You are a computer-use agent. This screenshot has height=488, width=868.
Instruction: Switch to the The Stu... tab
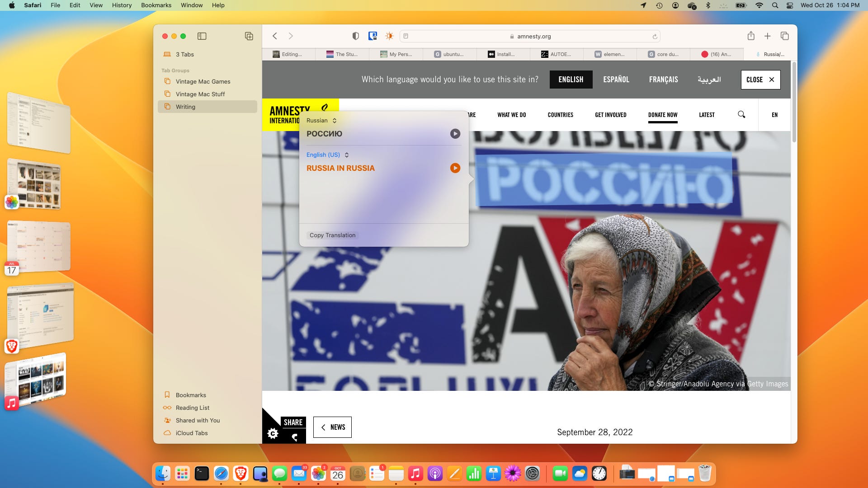tap(343, 54)
